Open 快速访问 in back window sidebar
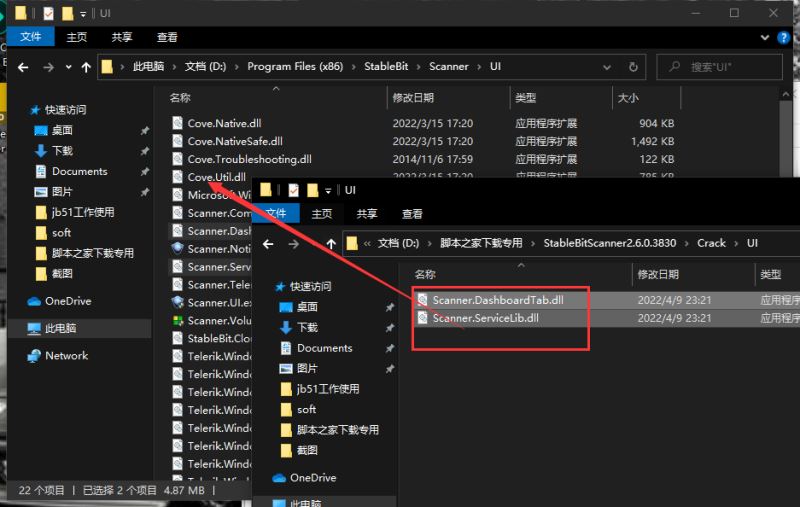 pyautogui.click(x=65, y=110)
